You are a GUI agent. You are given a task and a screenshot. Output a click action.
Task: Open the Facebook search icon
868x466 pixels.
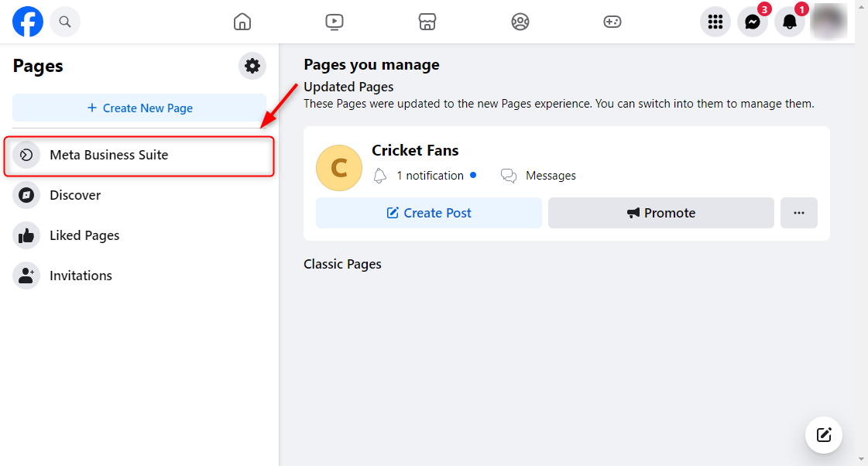point(65,22)
